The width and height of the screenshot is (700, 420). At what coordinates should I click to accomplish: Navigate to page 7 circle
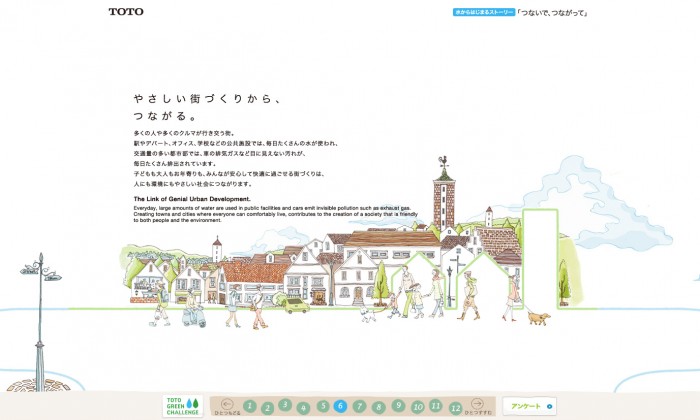point(360,406)
